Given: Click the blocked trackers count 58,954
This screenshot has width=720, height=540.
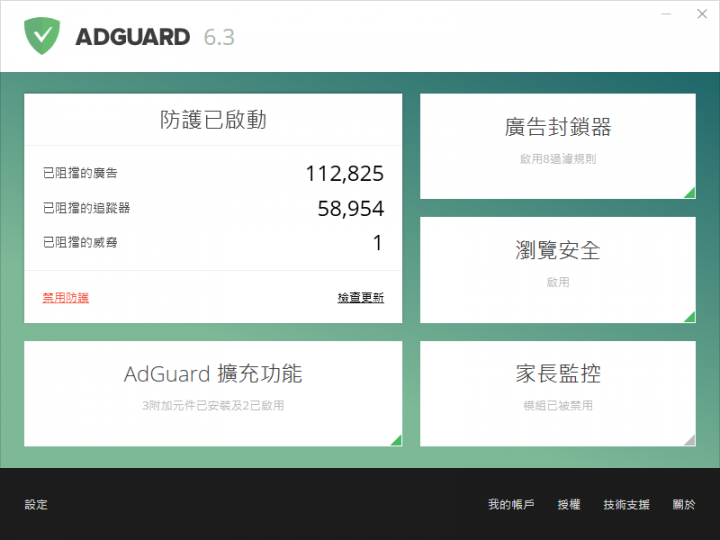Looking at the screenshot, I should [x=351, y=208].
